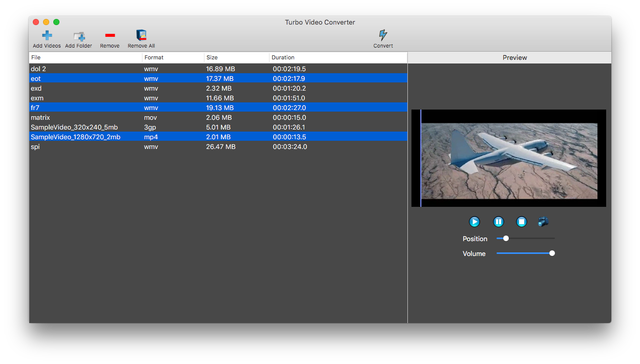Click the '00:01:51.0' duration value
This screenshot has height=364, width=640.
[289, 98]
